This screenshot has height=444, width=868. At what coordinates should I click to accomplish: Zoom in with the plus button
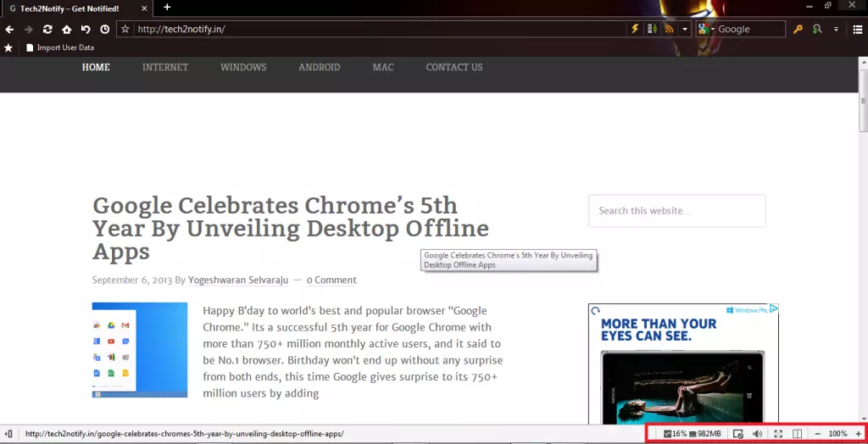tap(858, 434)
